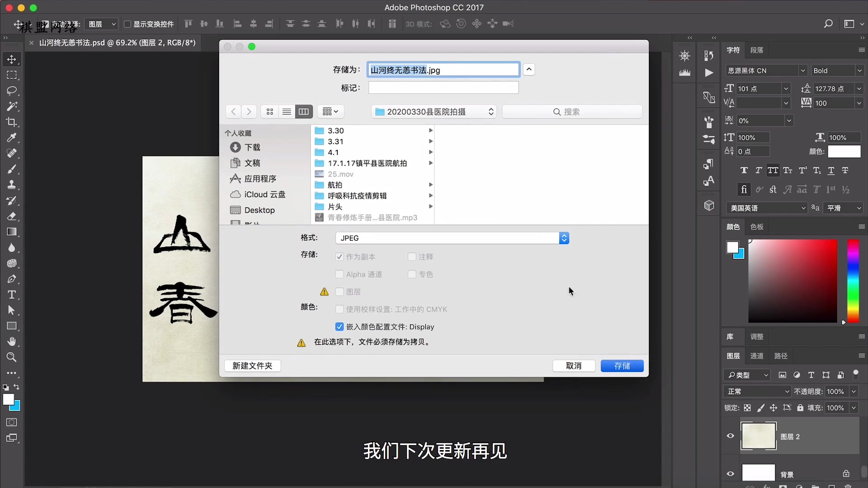This screenshot has width=868, height=488.
Task: Click the white text color swatch
Action: (844, 152)
